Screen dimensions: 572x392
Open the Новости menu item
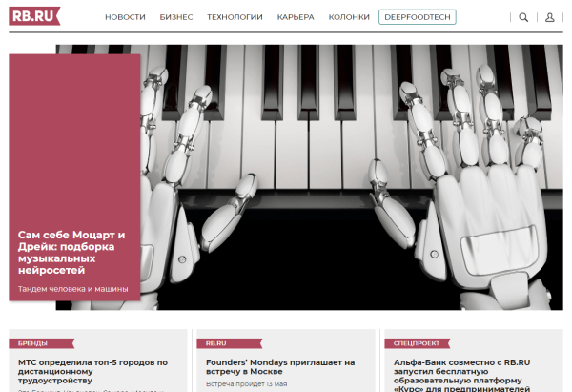tap(125, 17)
